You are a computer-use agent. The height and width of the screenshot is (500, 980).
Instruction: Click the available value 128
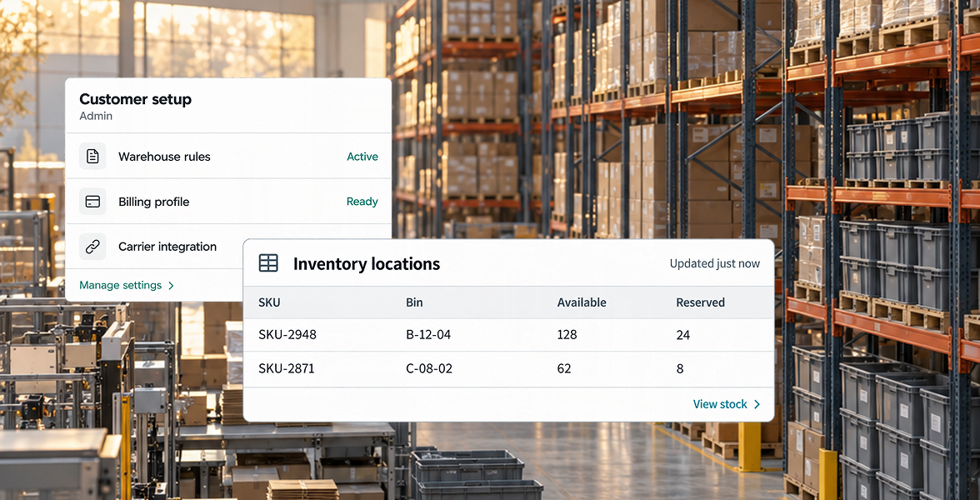(x=567, y=334)
